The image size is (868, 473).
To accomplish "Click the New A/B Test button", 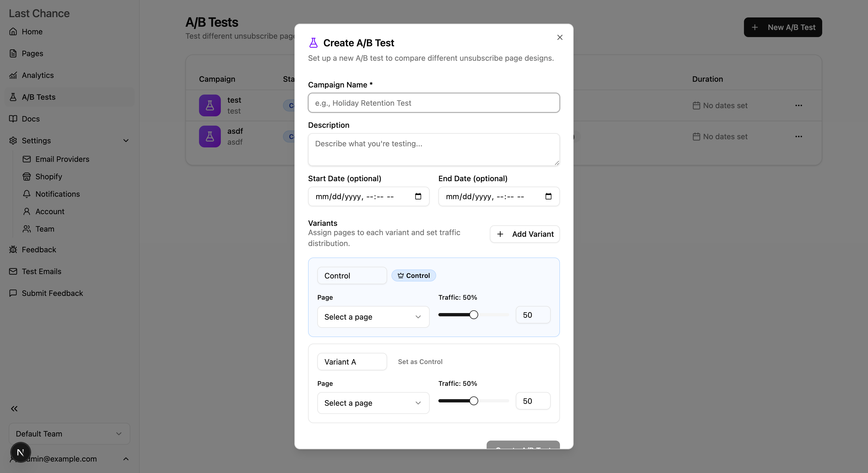I will click(x=783, y=27).
